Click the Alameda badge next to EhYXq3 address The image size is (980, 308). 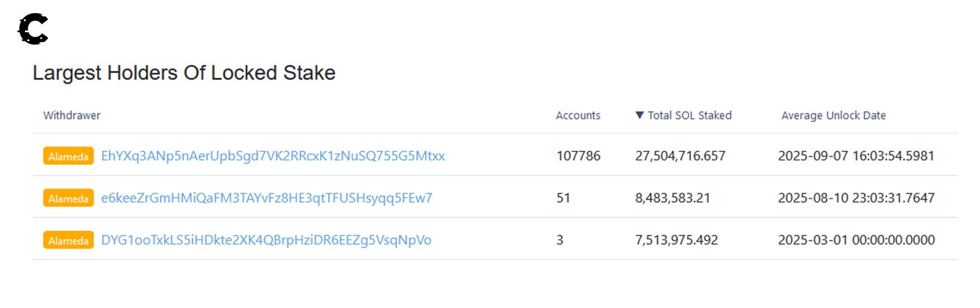(x=68, y=156)
